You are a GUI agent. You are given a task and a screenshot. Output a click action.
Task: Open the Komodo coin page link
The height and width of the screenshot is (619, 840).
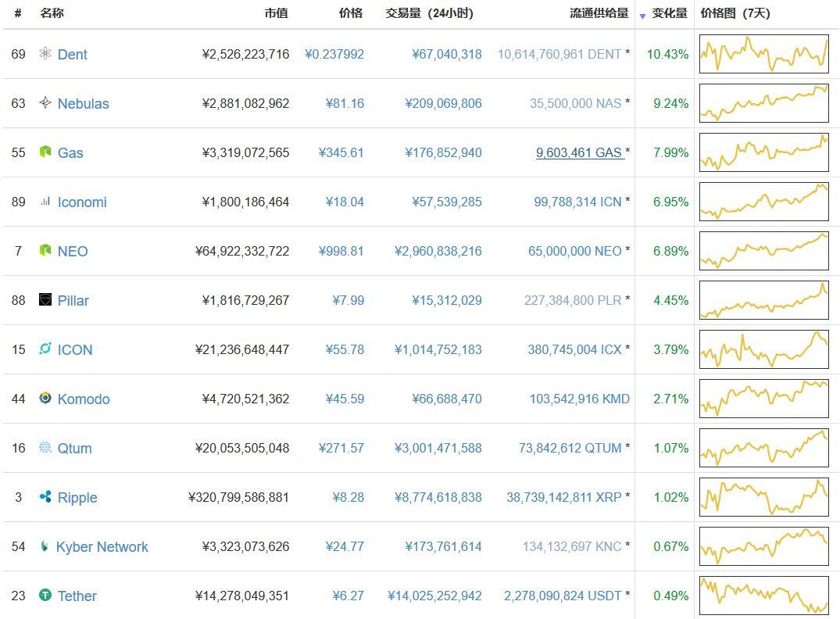tap(84, 399)
